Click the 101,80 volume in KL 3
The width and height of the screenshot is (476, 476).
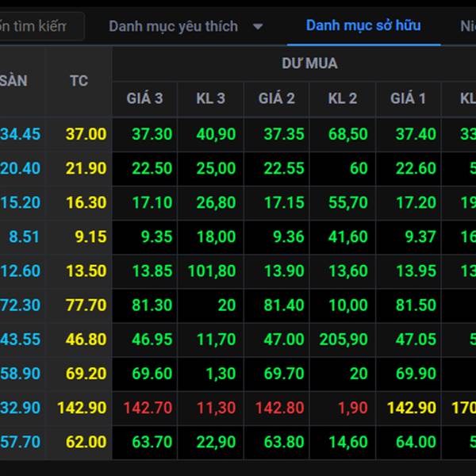pos(212,271)
